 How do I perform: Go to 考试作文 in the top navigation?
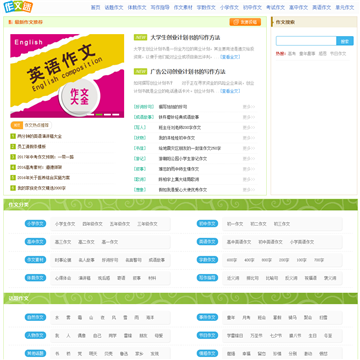[x=275, y=7]
